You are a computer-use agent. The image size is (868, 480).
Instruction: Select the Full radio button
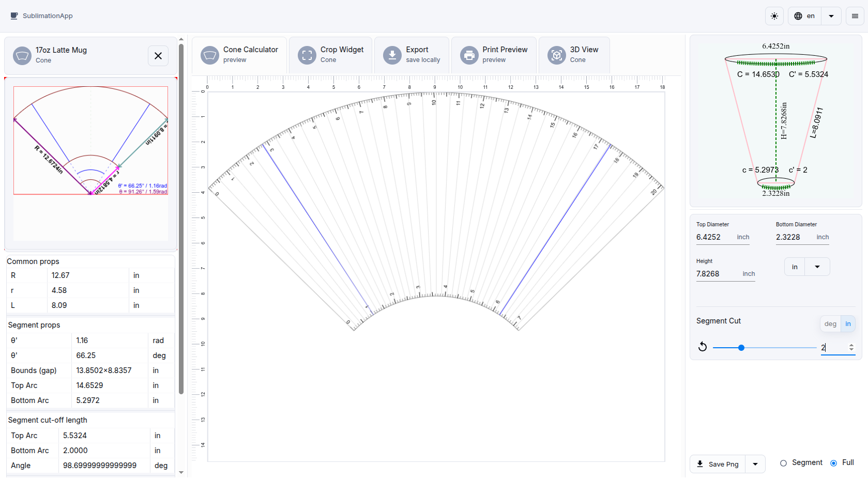pos(833,463)
